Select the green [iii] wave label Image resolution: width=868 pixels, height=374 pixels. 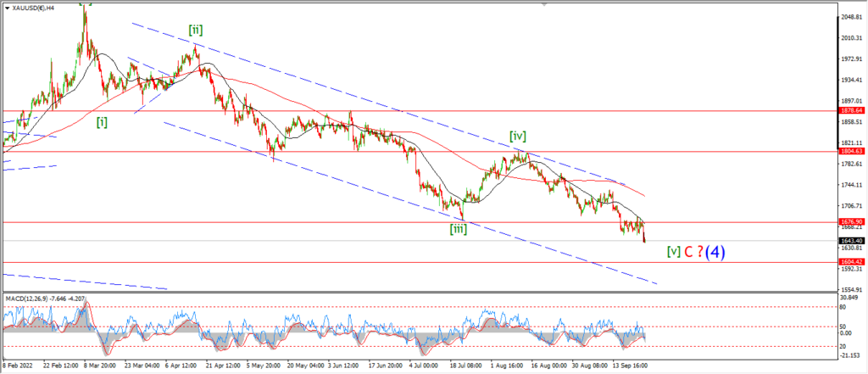[x=458, y=229]
